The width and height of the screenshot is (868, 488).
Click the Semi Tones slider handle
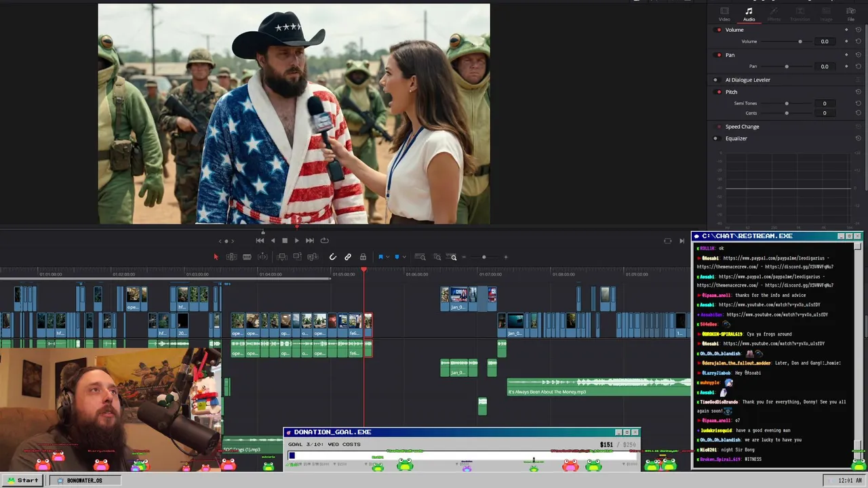click(787, 104)
